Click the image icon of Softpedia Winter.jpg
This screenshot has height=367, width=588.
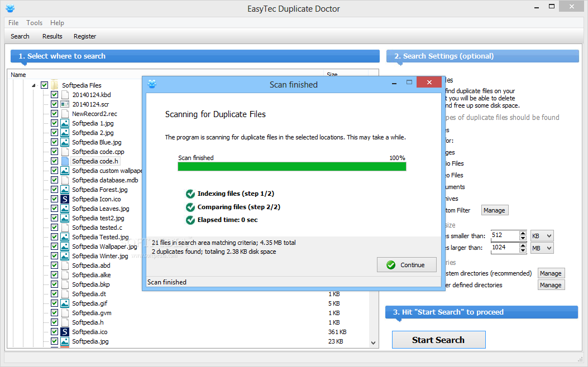coord(65,256)
